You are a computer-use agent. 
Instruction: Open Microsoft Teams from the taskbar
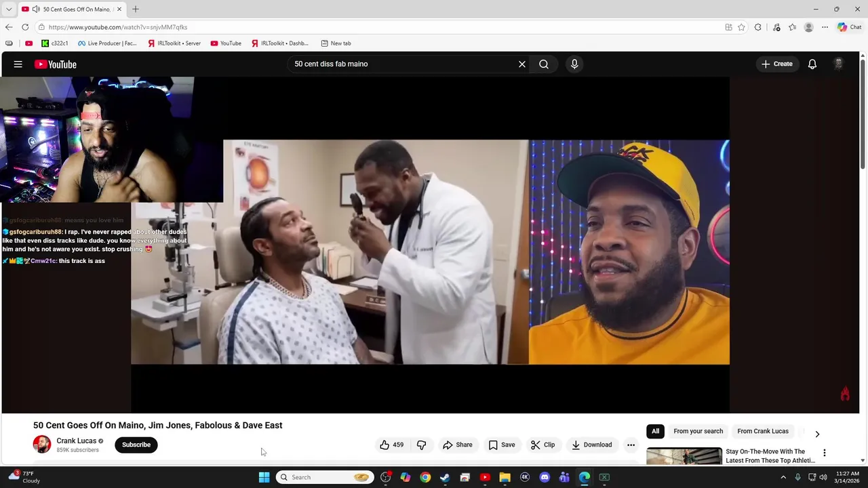point(564,477)
